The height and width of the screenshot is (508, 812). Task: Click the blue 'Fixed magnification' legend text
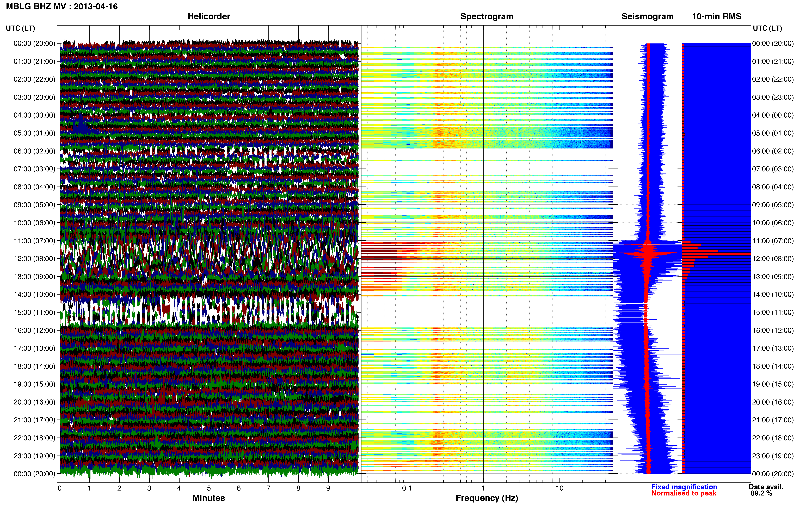coord(684,487)
